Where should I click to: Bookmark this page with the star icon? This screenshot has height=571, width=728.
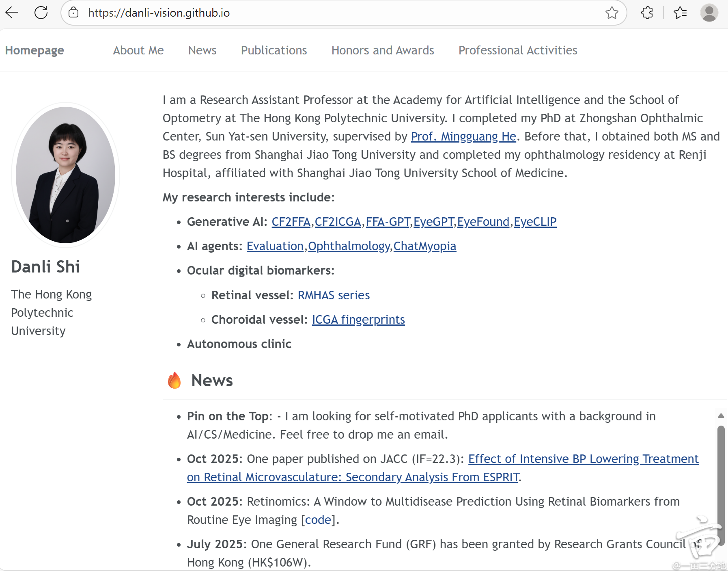click(612, 13)
